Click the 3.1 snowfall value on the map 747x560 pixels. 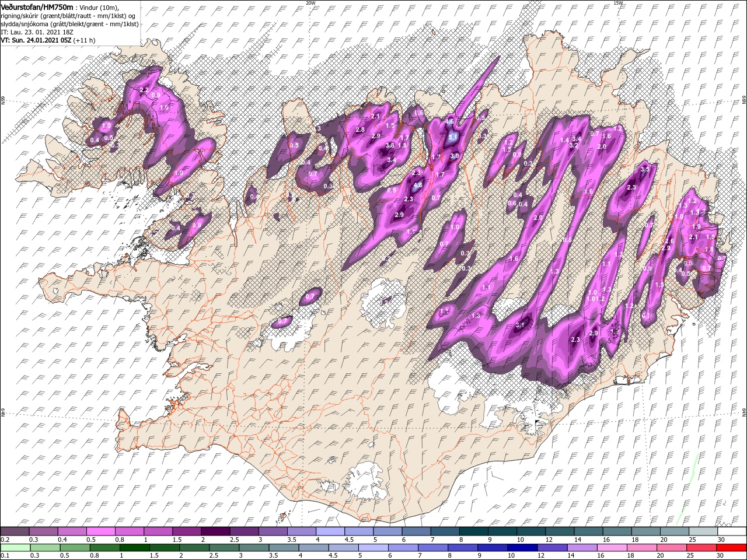tap(521, 324)
